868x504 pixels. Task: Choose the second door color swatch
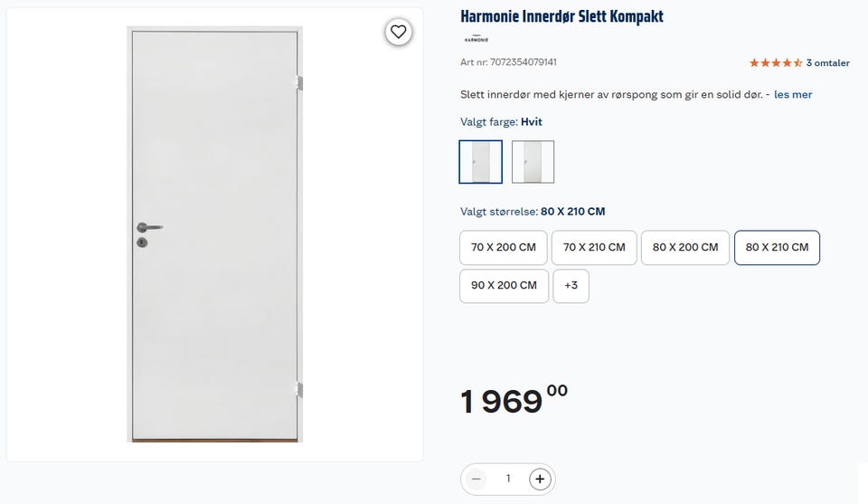coord(533,162)
